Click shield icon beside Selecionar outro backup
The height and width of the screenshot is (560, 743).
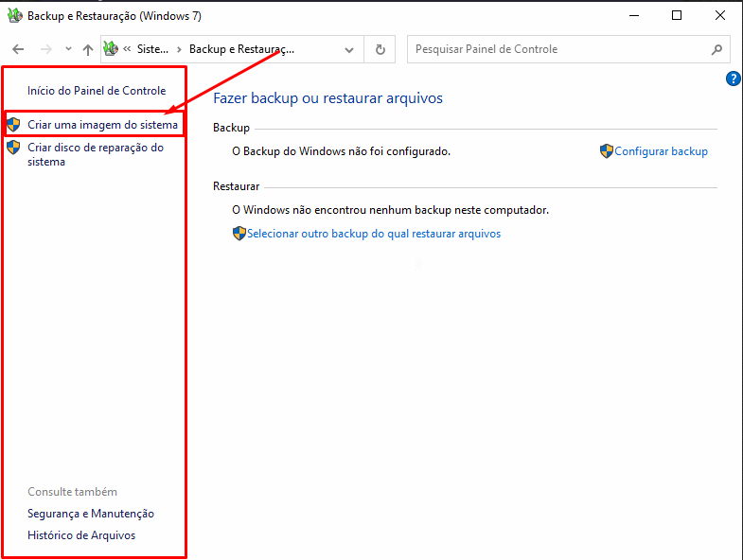point(239,233)
